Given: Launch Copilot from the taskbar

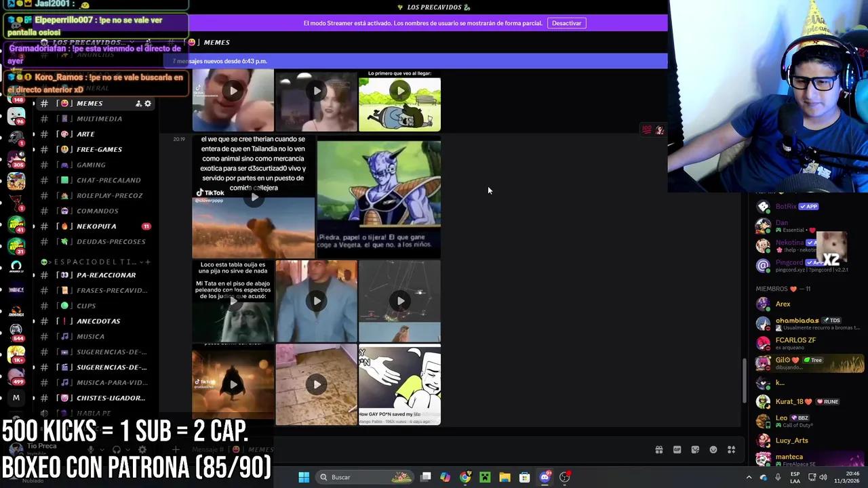Looking at the screenshot, I should pos(445,477).
